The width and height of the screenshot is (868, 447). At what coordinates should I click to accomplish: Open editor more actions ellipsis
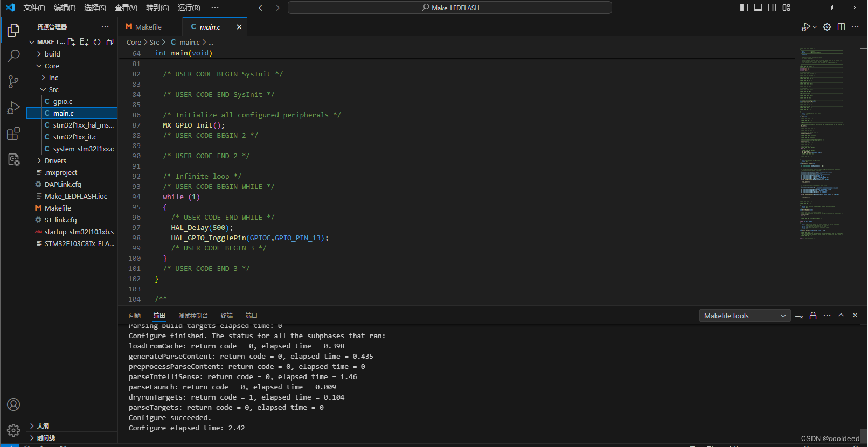(x=855, y=27)
